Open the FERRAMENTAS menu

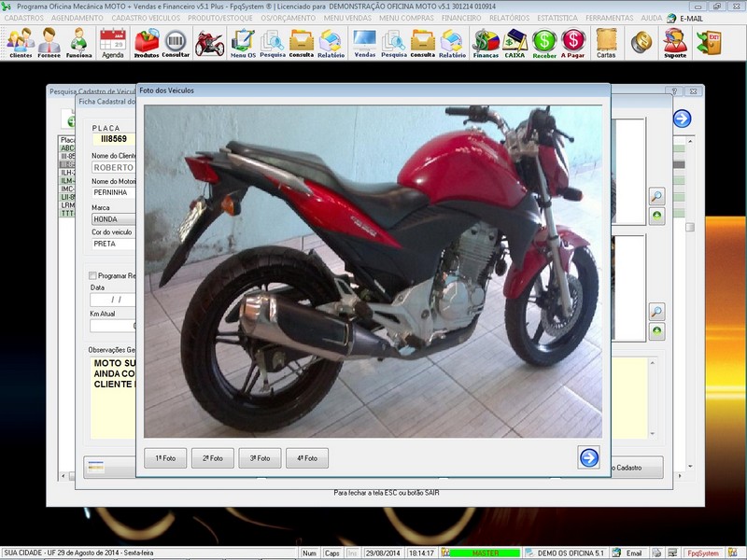(x=610, y=18)
